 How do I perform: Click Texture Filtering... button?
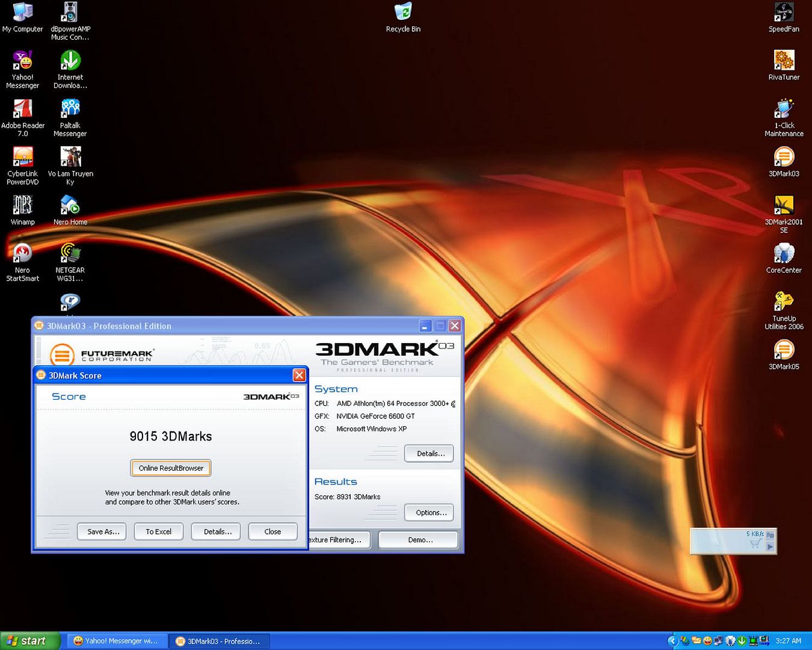click(x=340, y=540)
